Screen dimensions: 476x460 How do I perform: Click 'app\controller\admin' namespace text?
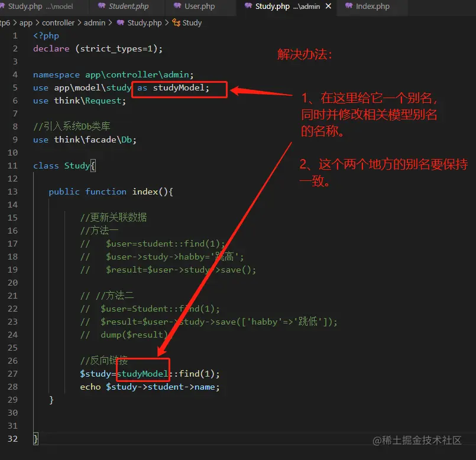(x=137, y=74)
